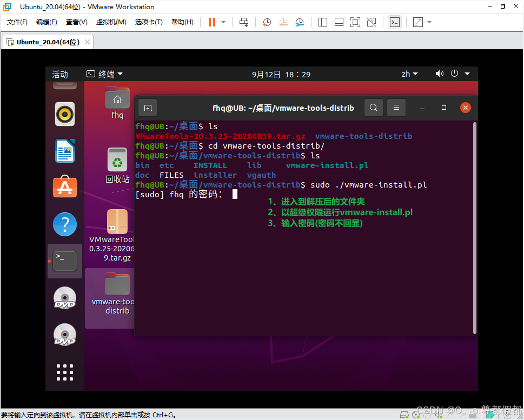Click "doc" in the terminal listing
The image size is (524, 420).
tap(142, 175)
